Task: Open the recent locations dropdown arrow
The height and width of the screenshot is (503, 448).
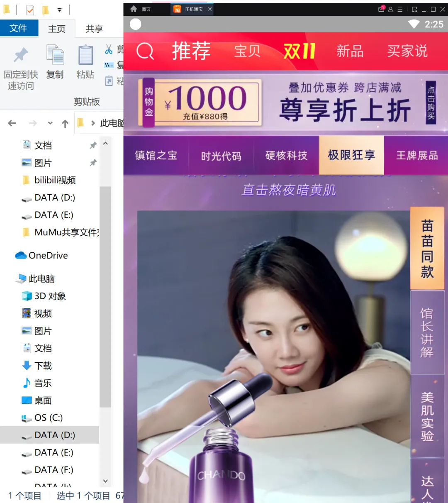Action: (x=50, y=123)
